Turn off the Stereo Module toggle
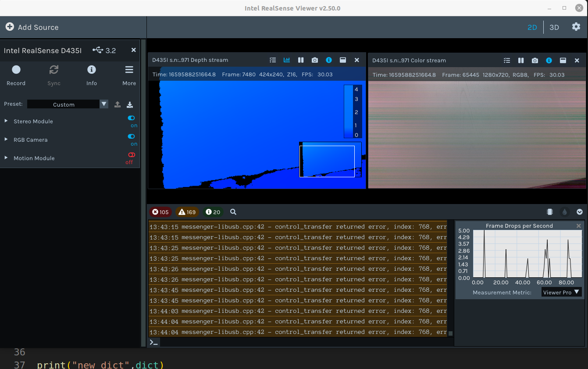The height and width of the screenshot is (369, 588). click(x=132, y=118)
